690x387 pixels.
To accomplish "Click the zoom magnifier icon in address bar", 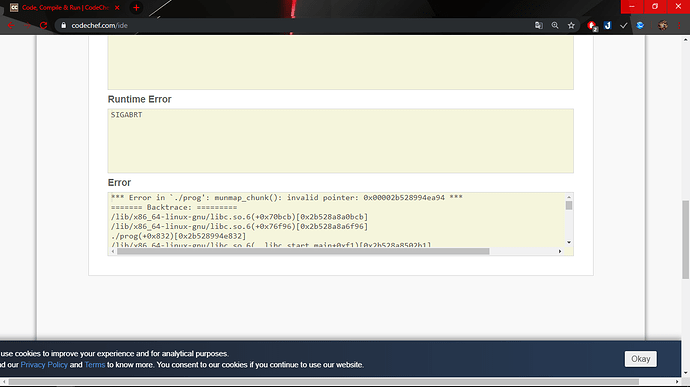I will coord(555,26).
